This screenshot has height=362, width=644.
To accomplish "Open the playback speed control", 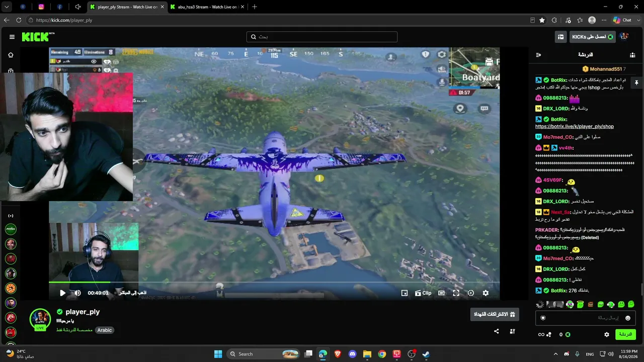I will 471,293.
